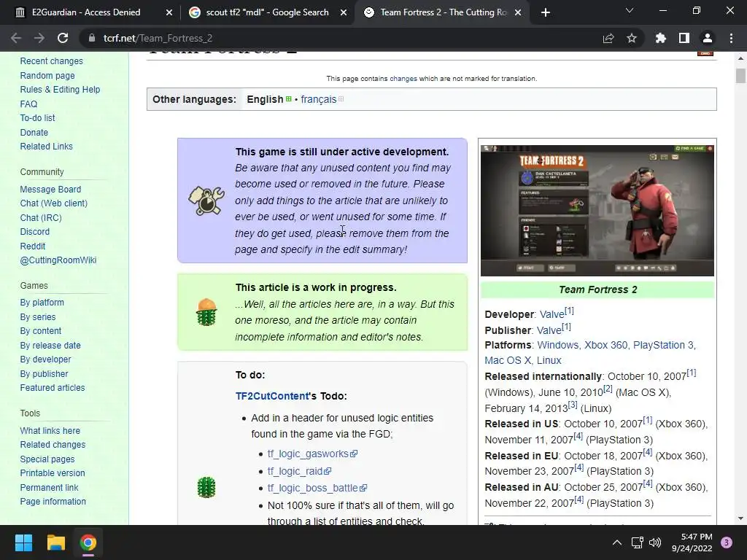The image size is (747, 560).
Task: Click Chrome taskbar icon
Action: pyautogui.click(x=88, y=542)
